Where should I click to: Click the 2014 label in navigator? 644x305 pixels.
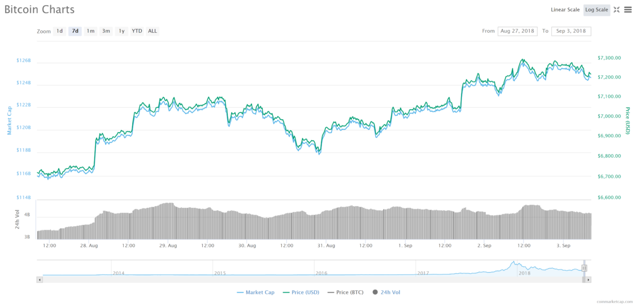pos(119,273)
